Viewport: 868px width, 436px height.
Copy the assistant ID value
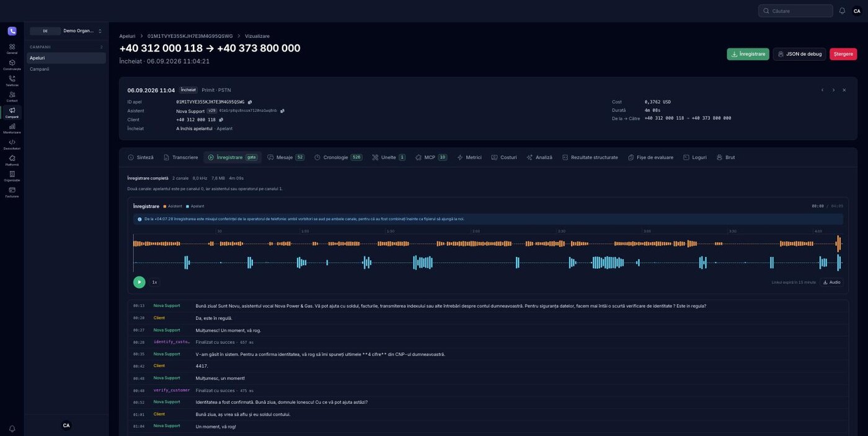[282, 111]
